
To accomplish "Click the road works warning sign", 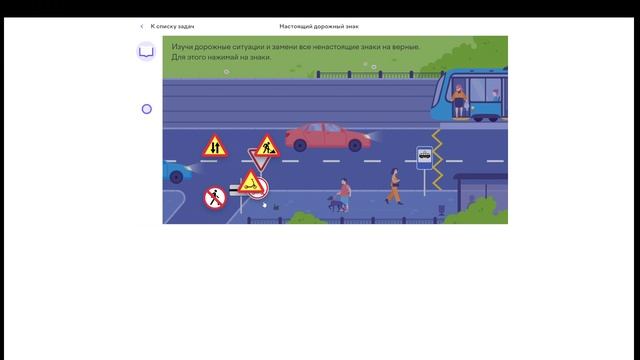I will 267,146.
